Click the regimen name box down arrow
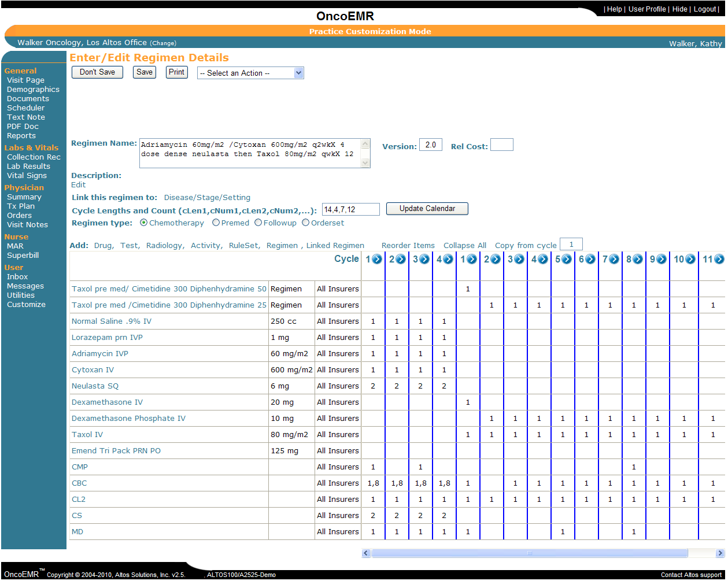The width and height of the screenshot is (728, 588). (x=365, y=163)
